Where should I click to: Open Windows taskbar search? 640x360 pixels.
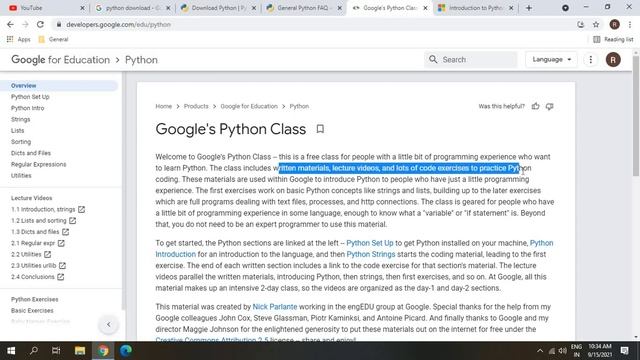[34, 351]
